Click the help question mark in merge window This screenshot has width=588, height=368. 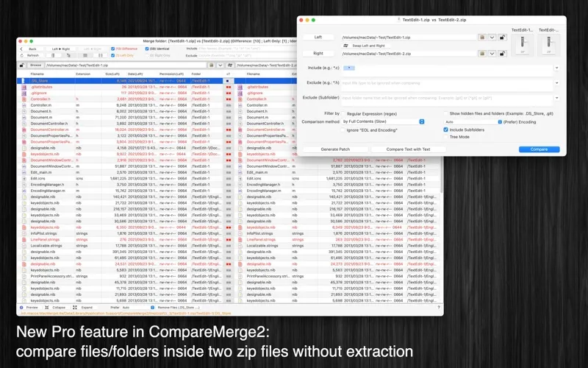tap(438, 307)
